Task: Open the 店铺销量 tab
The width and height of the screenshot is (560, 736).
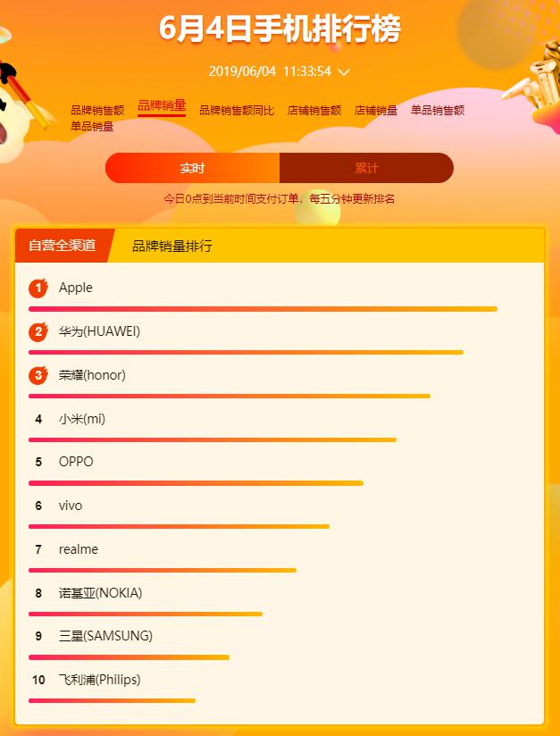Action: coord(376,110)
